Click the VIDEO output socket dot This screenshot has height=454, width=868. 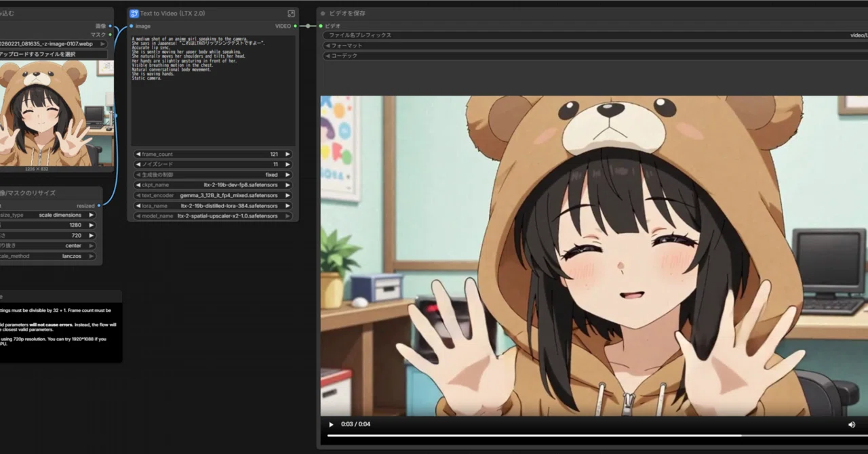[x=296, y=26]
